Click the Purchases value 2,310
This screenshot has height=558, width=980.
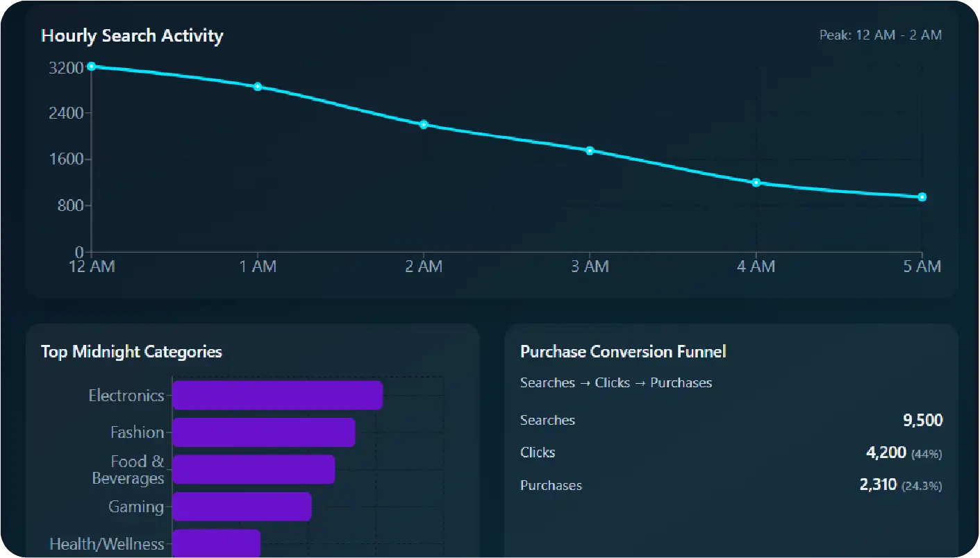click(878, 485)
